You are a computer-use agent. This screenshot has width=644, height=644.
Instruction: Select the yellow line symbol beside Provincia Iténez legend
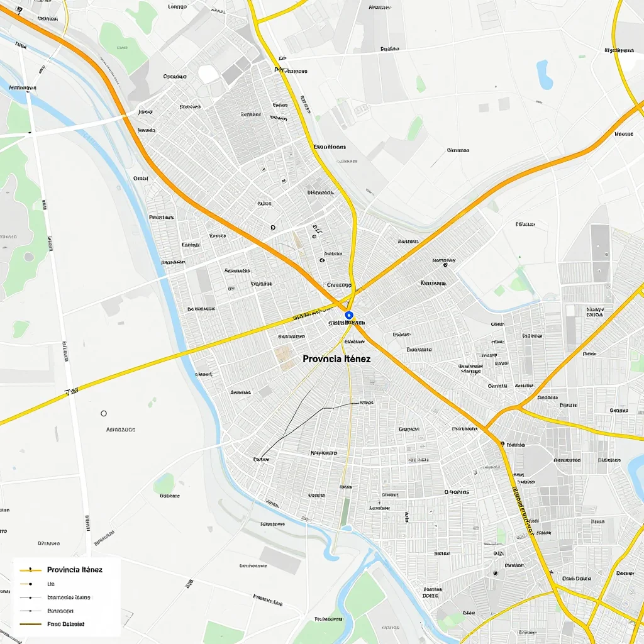[30, 570]
